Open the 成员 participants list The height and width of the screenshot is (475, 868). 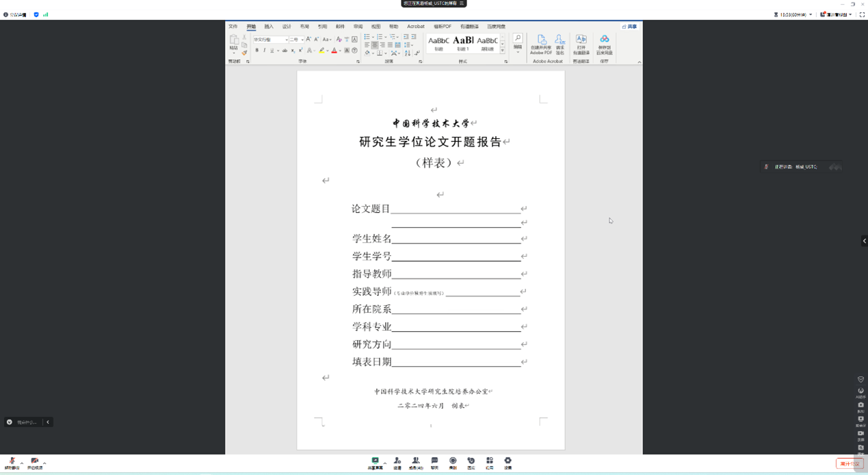point(415,462)
